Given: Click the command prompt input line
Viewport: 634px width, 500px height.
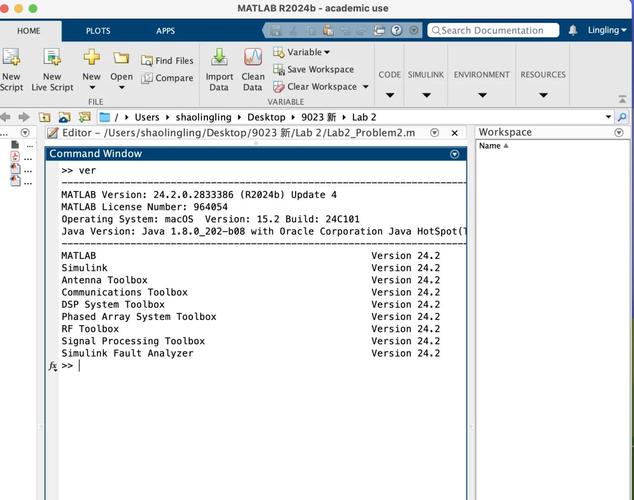Looking at the screenshot, I should (x=263, y=366).
